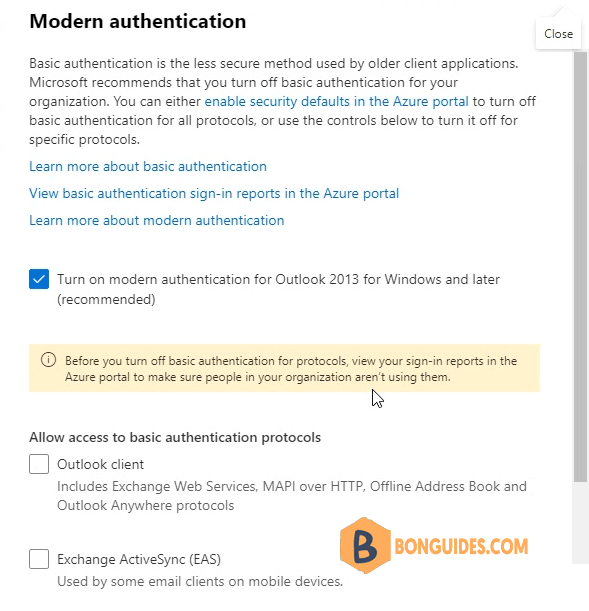This screenshot has height=611, width=589.
Task: Uncheck Turn on modern authentication for Outlook 2013
Action: (x=39, y=279)
